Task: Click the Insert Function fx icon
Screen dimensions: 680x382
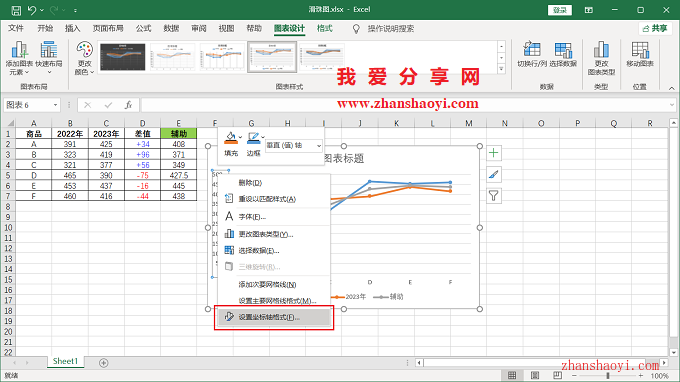Action: coord(128,105)
